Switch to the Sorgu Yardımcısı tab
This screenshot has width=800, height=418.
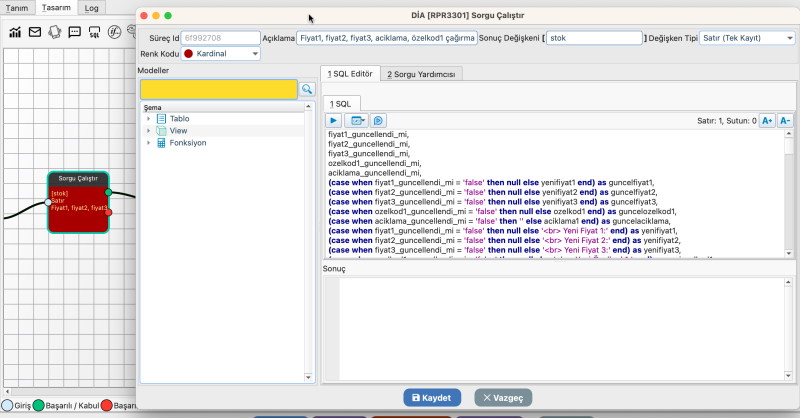pos(421,74)
